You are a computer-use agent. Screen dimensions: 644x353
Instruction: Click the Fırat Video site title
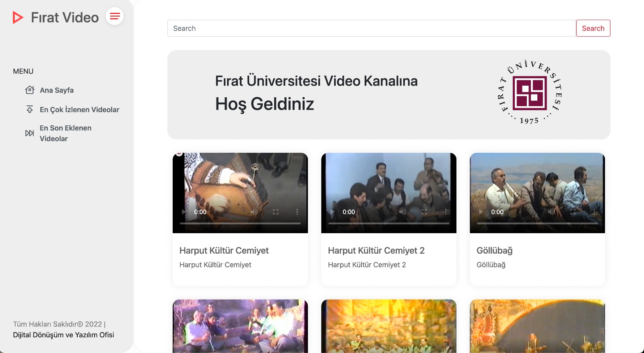point(65,17)
